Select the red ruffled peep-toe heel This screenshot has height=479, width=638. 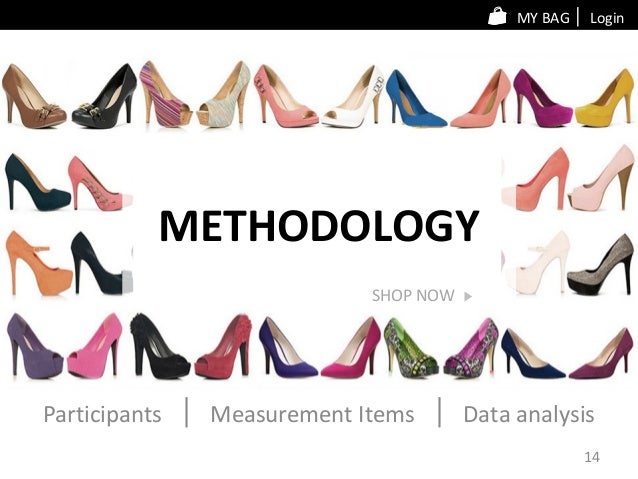(x=223, y=347)
